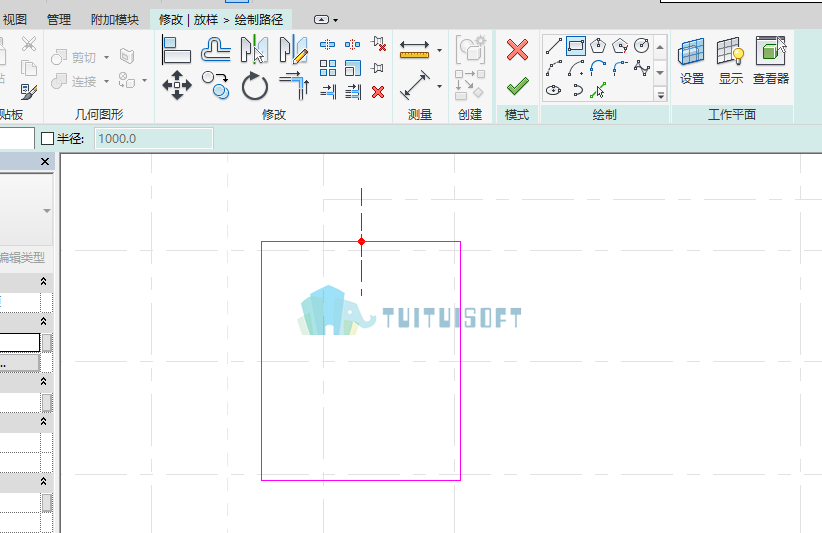Select the Circle draw tool
This screenshot has height=533, width=822.
tap(642, 46)
